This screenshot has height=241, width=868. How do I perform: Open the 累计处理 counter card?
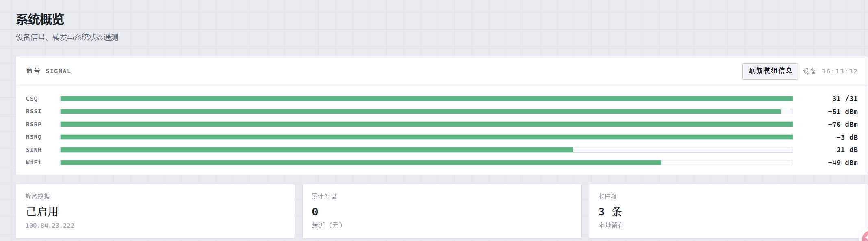coord(442,211)
